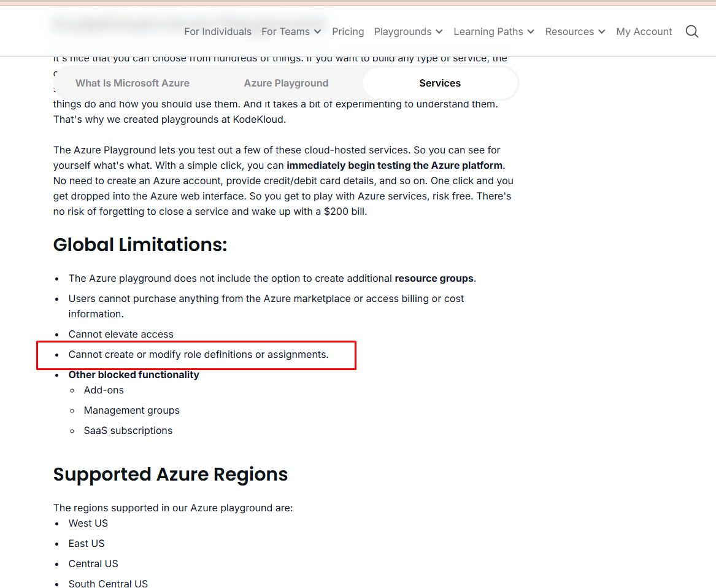
Task: Click the Management groups list item
Action: click(131, 410)
